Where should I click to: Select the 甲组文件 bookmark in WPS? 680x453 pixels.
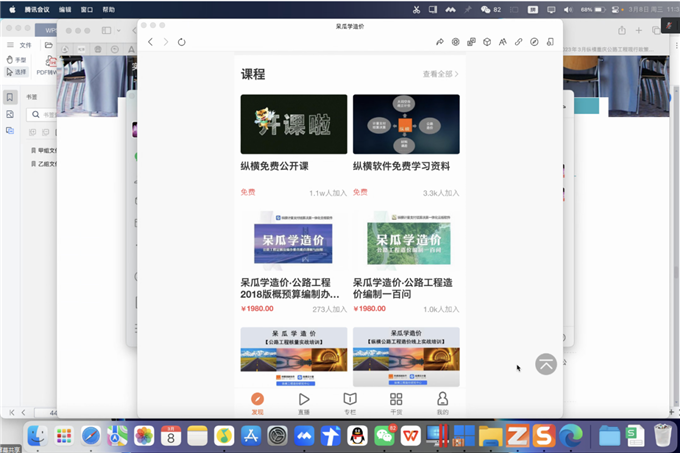43,150
